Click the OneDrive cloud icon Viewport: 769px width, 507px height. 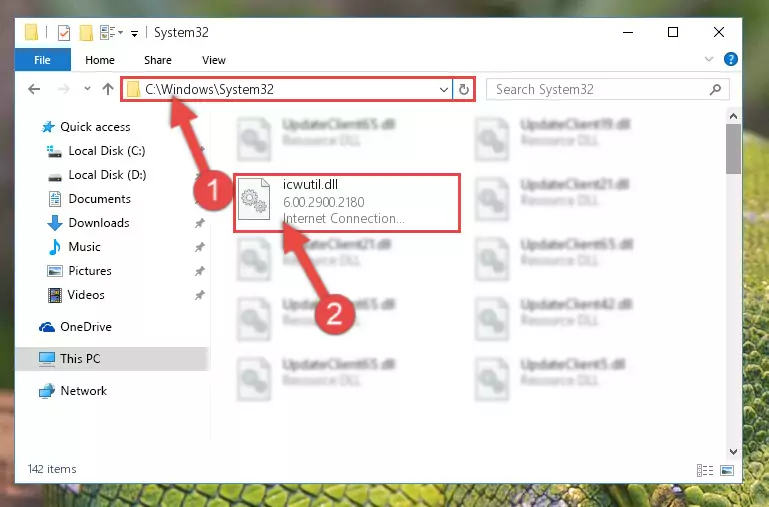tap(47, 327)
